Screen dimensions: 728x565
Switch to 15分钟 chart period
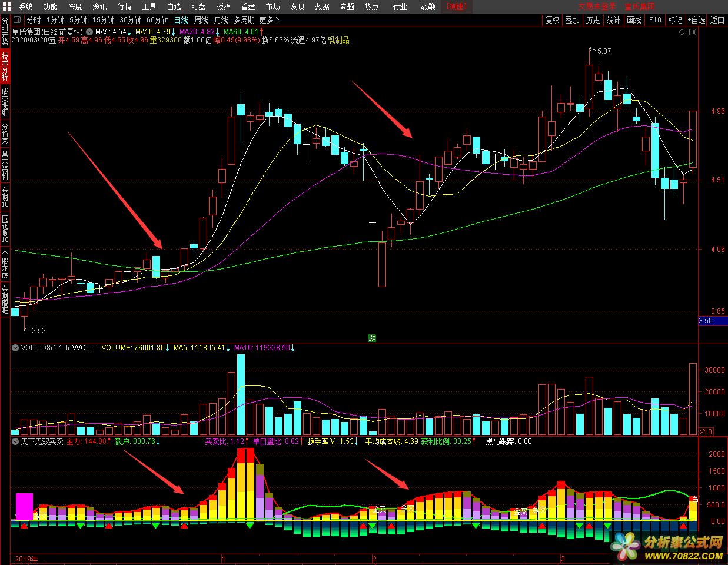point(103,20)
